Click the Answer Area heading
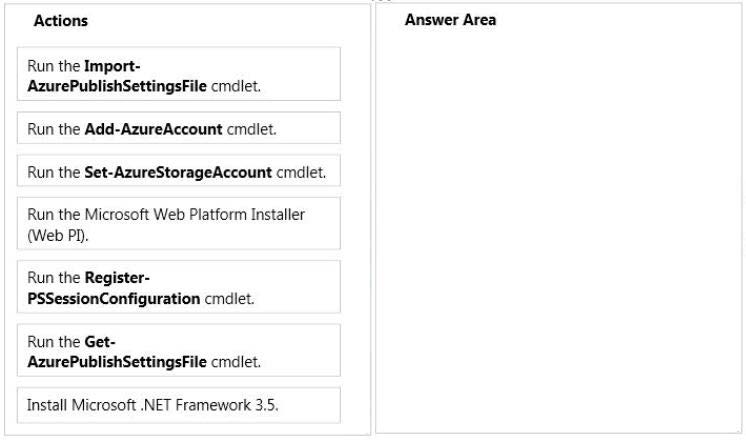The width and height of the screenshot is (746, 440). tap(450, 20)
